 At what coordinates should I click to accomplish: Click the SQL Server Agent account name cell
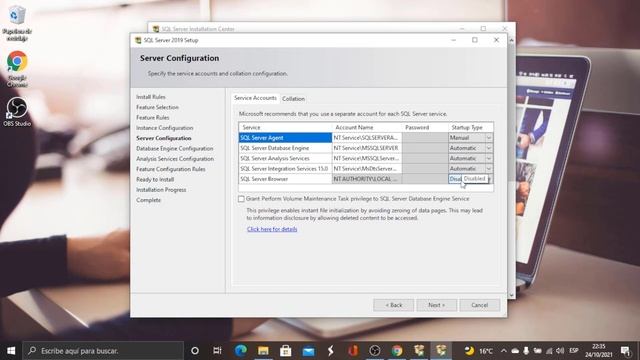coord(367,138)
